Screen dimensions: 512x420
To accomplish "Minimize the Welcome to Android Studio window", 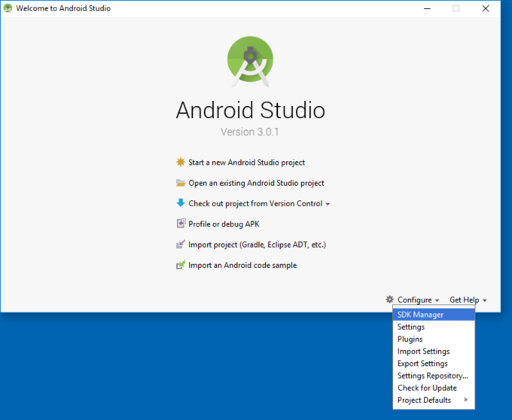I will [427, 8].
